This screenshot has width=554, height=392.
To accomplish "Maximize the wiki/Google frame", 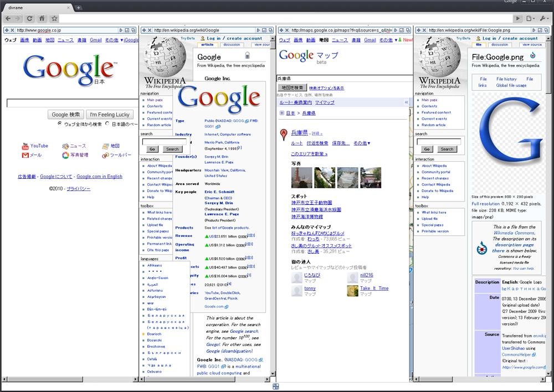I will click(264, 30).
